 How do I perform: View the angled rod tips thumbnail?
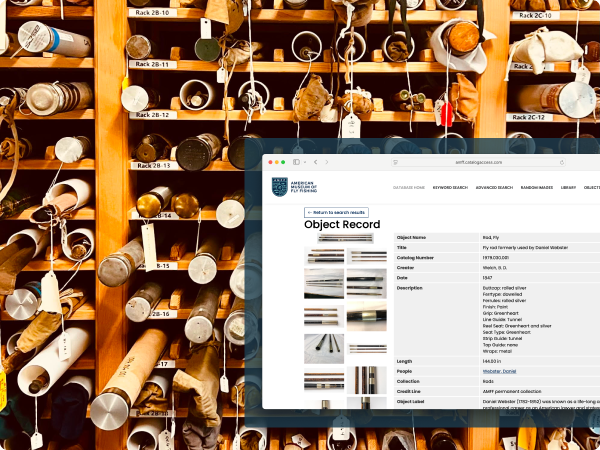pyautogui.click(x=324, y=348)
